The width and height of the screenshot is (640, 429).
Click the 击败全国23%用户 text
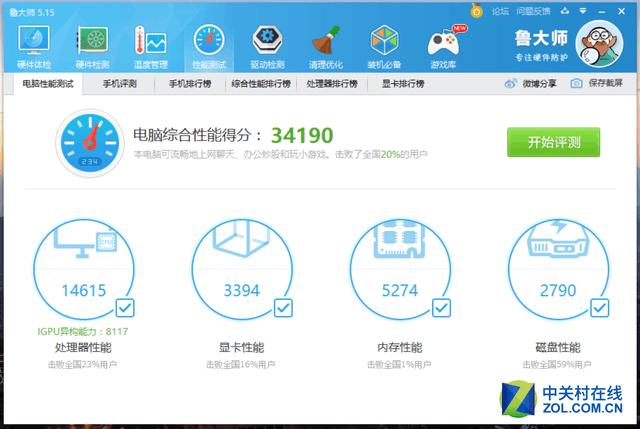83,364
